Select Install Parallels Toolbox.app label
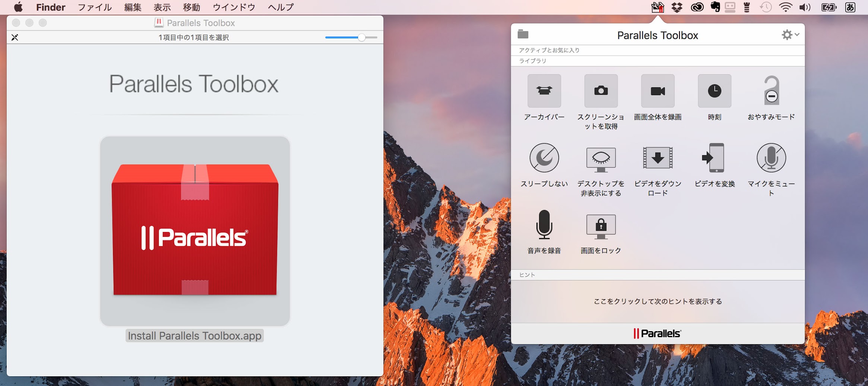This screenshot has width=868, height=386. pyautogui.click(x=194, y=336)
